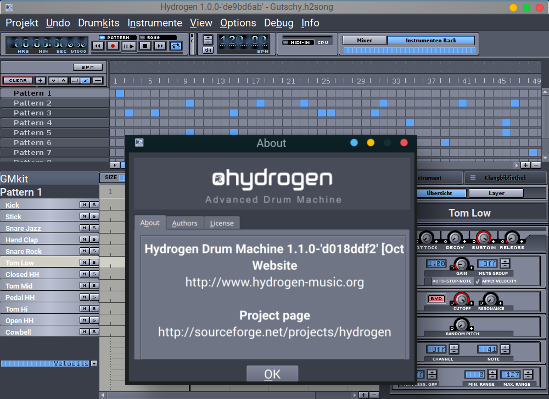
Task: Click timeline marker 25 in the song ruler
Action: tap(326, 81)
